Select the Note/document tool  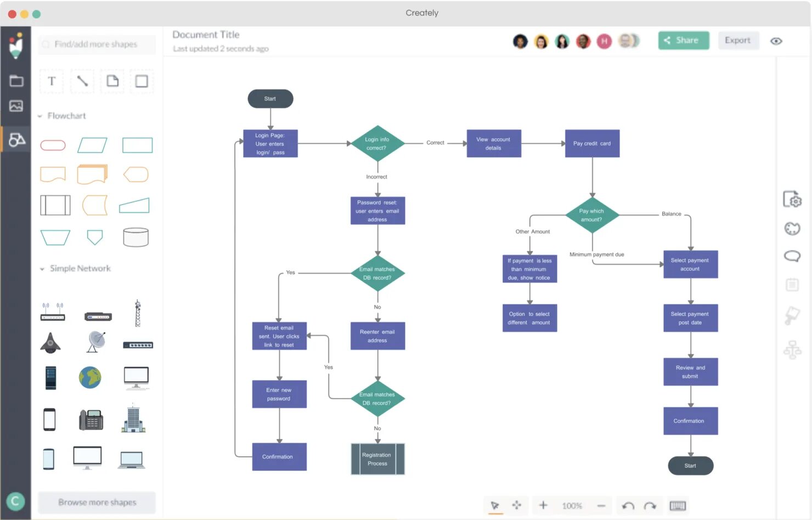[112, 81]
